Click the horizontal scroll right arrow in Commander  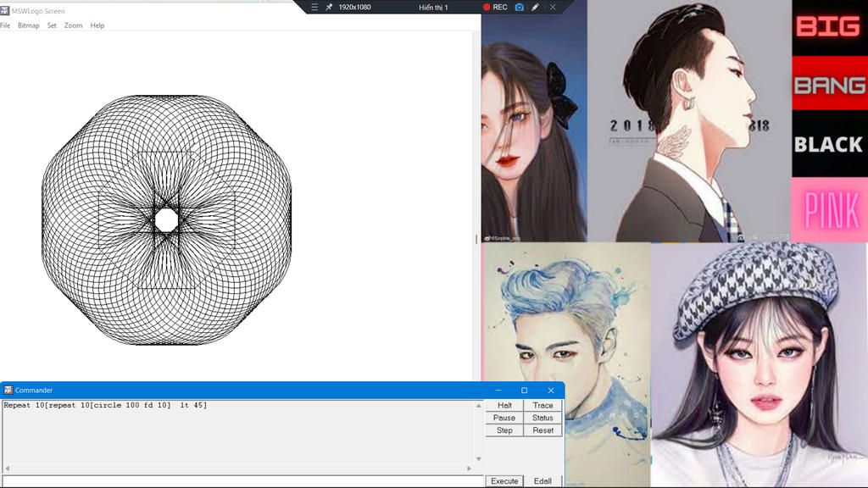click(469, 468)
